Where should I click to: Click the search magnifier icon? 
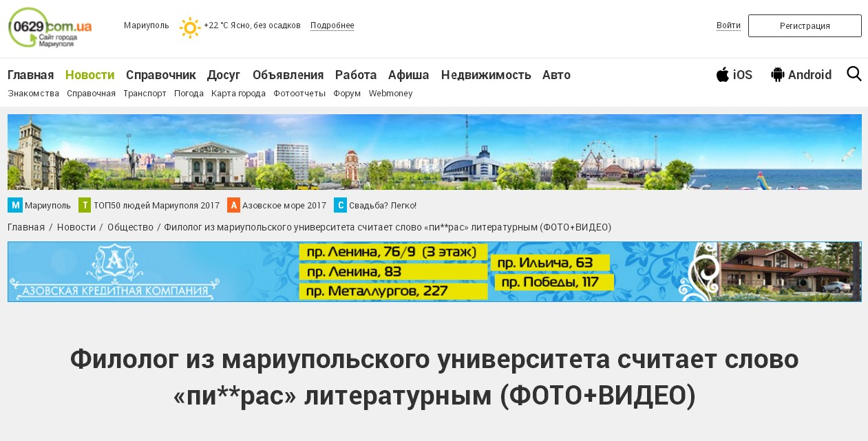coord(854,74)
